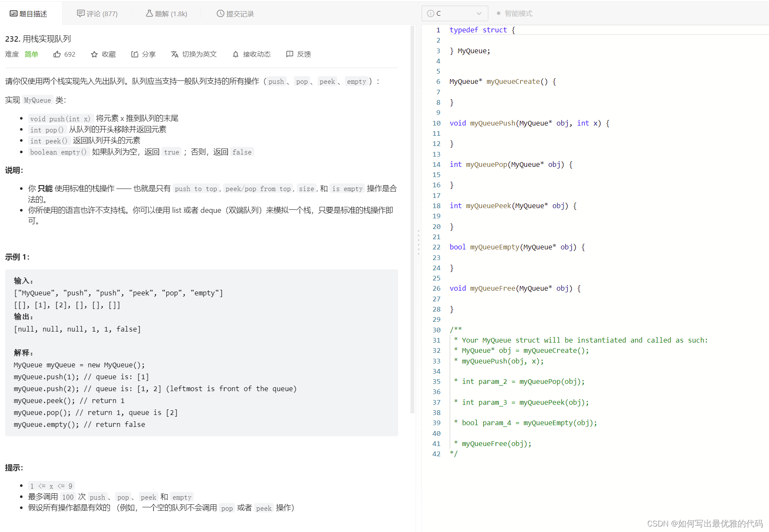The width and height of the screenshot is (769, 532).
Task: Click 反馈 to send feedback
Action: pyautogui.click(x=304, y=54)
